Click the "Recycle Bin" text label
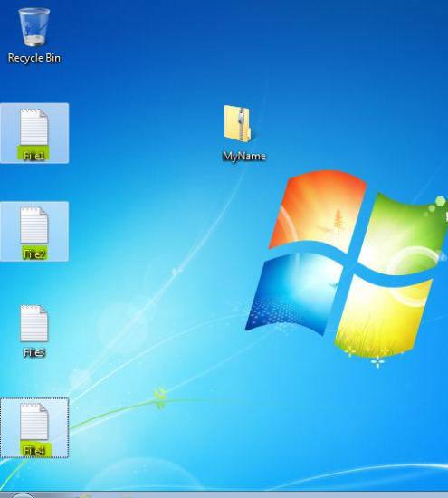This screenshot has width=448, height=498. pyautogui.click(x=34, y=58)
